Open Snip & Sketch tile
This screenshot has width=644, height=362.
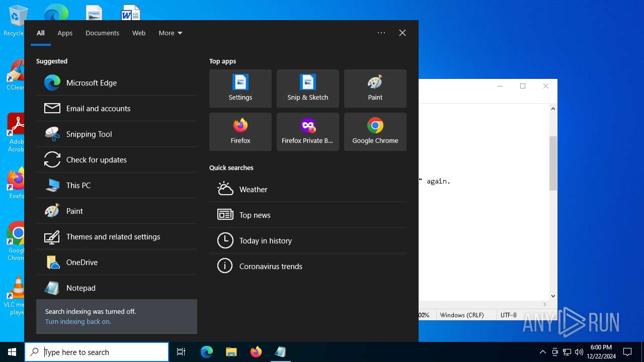pos(308,88)
